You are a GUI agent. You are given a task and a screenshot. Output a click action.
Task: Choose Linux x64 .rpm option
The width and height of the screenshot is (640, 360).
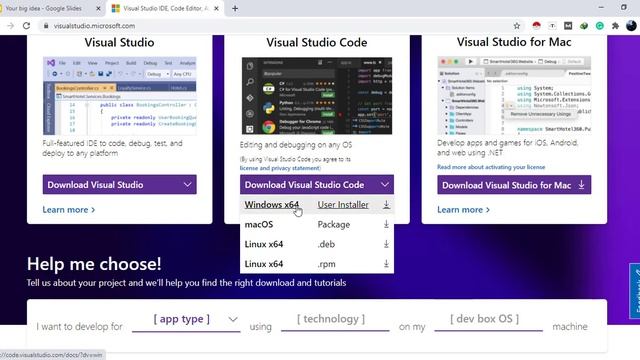pos(317,264)
